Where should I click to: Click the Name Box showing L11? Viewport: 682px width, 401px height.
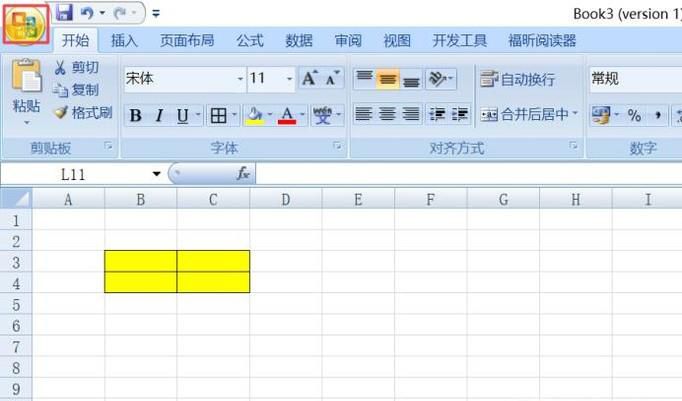pos(74,174)
